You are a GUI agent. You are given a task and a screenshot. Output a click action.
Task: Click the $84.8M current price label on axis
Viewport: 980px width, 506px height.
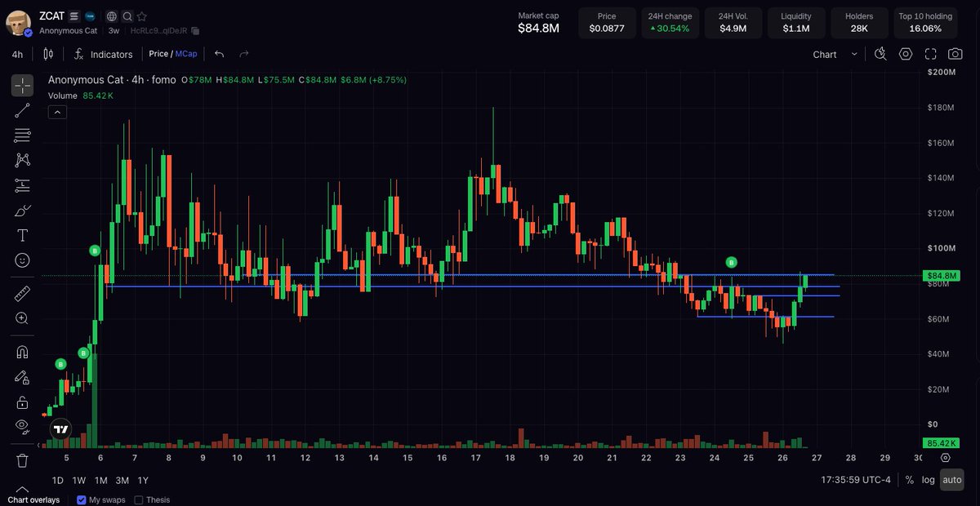coord(941,276)
